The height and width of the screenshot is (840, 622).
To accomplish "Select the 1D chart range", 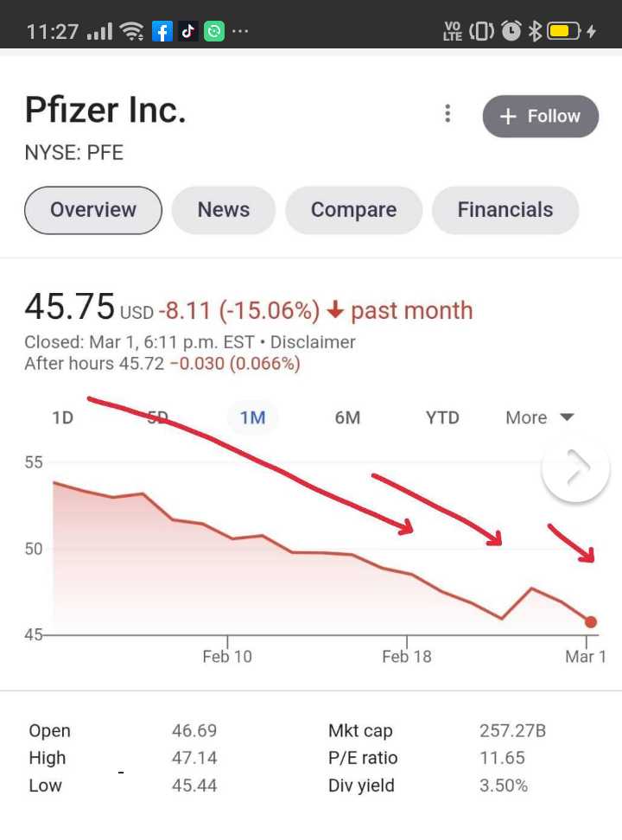I will pos(63,417).
